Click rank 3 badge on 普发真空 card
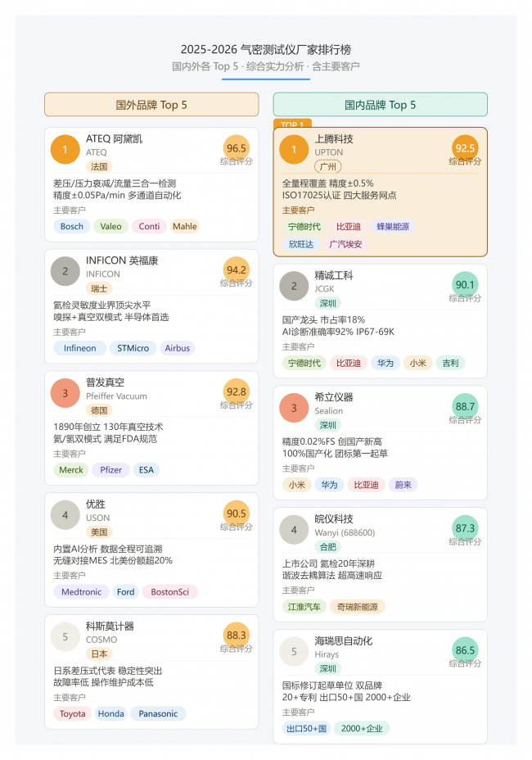 coord(65,393)
